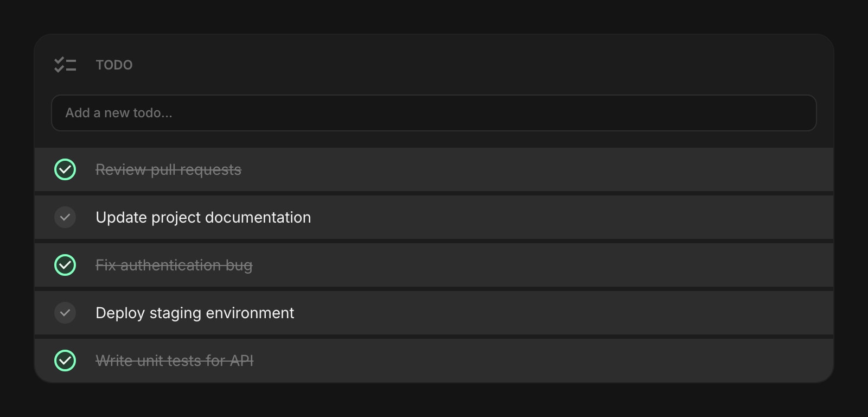
Task: Focus the Add a new todo field
Action: [x=434, y=113]
